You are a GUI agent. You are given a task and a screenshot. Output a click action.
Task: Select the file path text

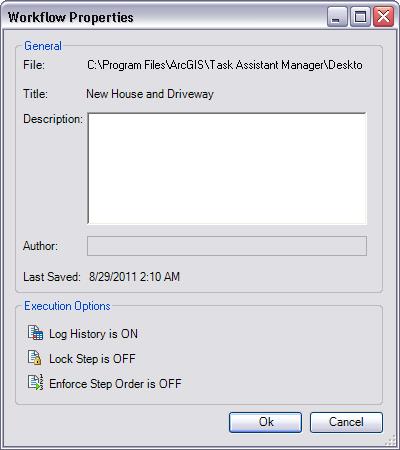[225, 65]
